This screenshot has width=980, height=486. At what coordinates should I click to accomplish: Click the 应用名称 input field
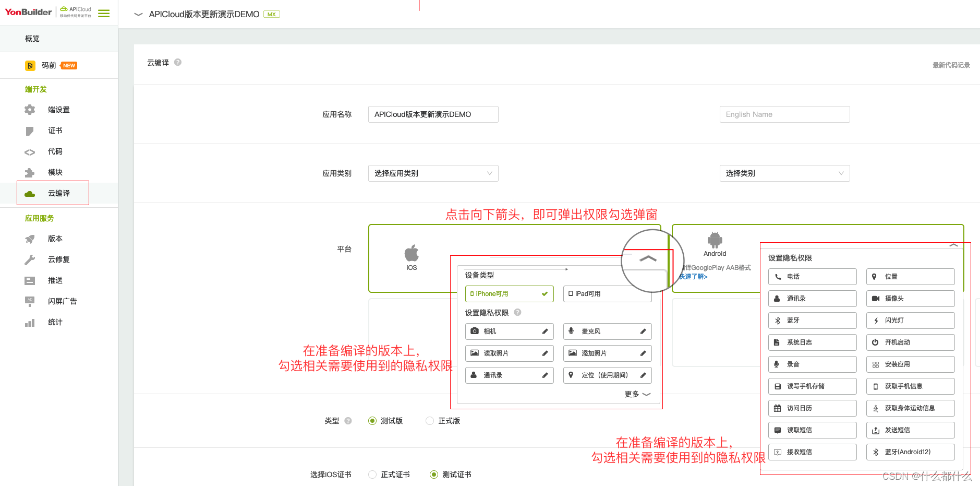coord(433,114)
